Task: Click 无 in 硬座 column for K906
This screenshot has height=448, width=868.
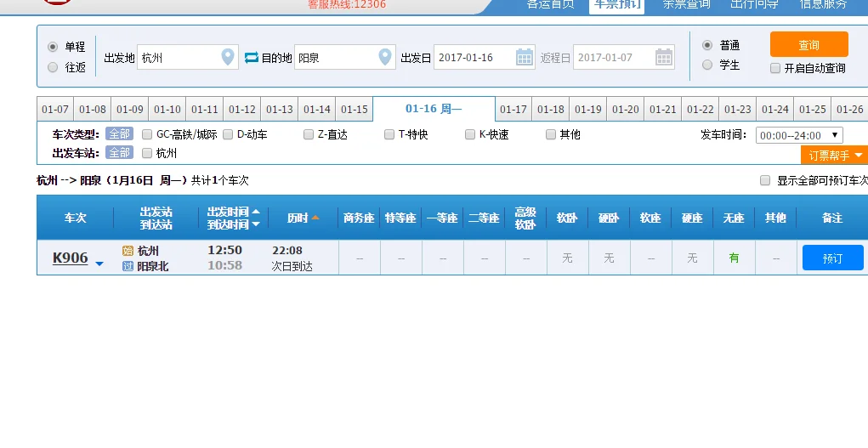Action: 692,258
